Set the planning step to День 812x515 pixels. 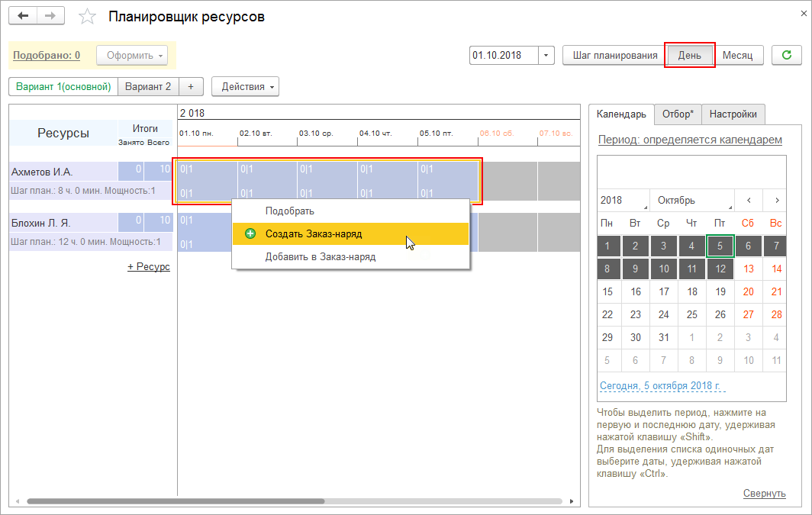689,56
